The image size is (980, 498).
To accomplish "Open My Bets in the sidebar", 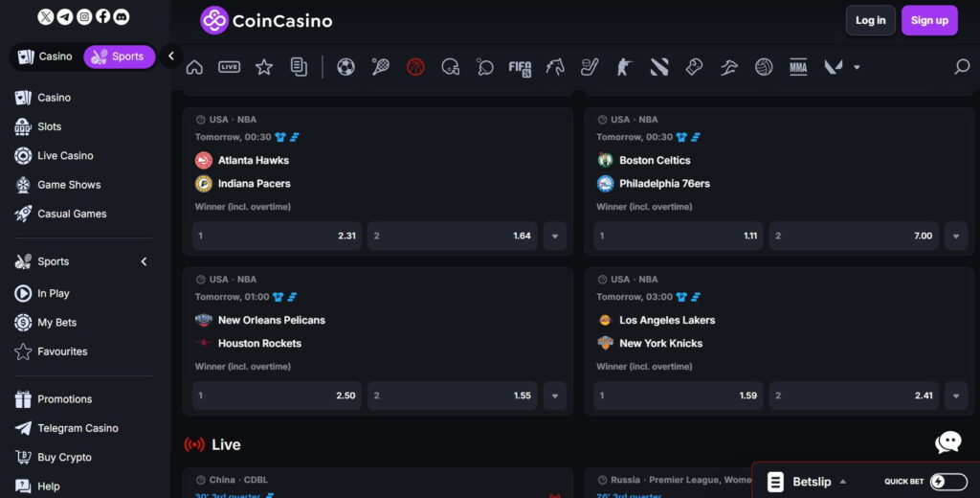I will point(46,322).
